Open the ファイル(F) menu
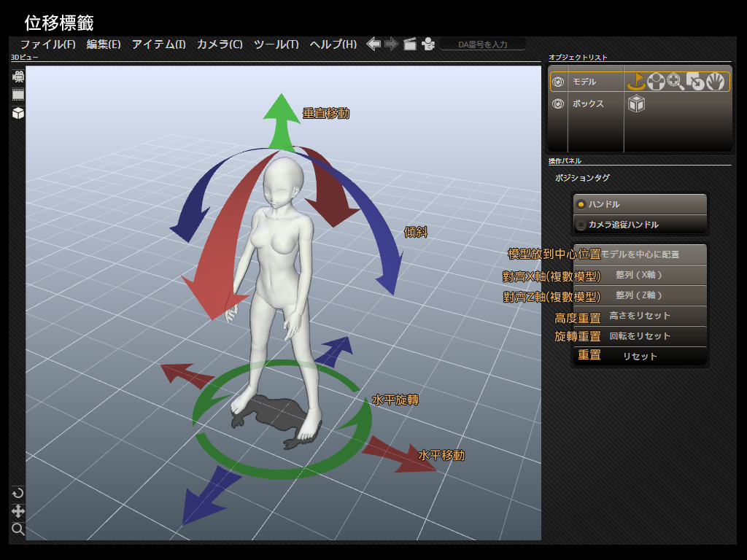747x560 pixels. click(x=48, y=44)
